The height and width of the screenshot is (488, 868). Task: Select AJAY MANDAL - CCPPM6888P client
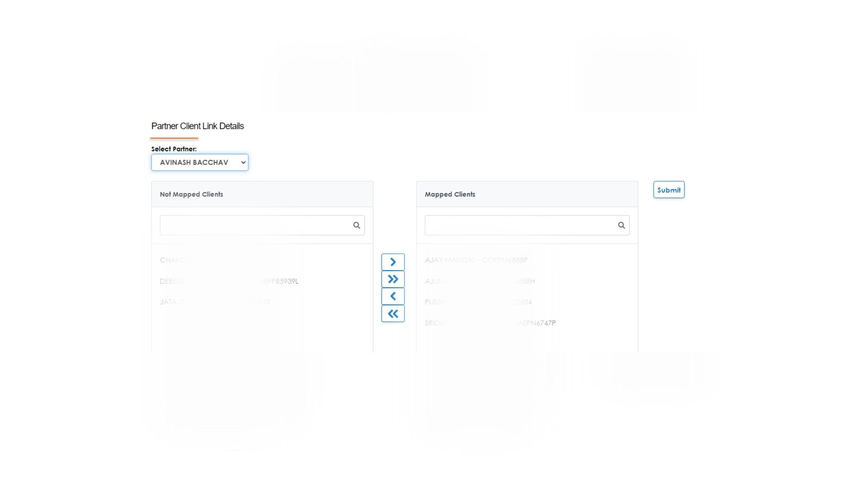476,260
